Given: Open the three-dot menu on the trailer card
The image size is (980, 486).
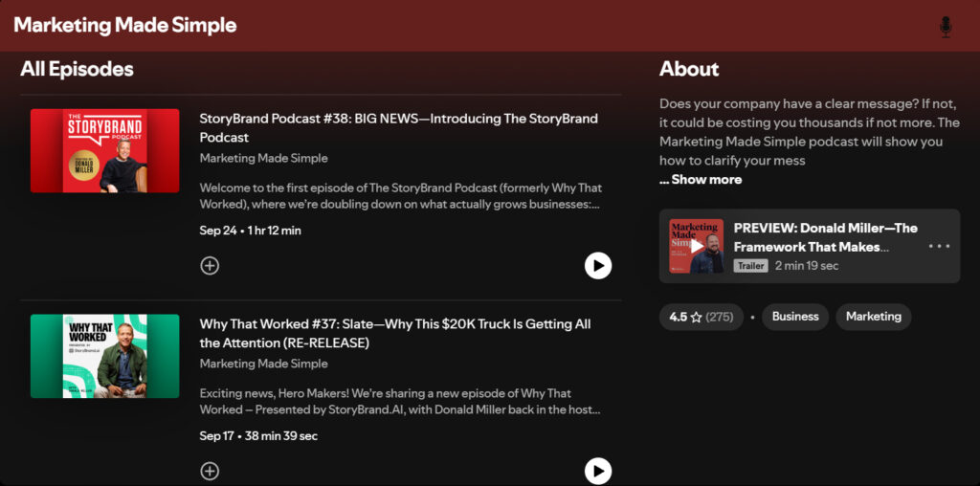Looking at the screenshot, I should [x=939, y=247].
